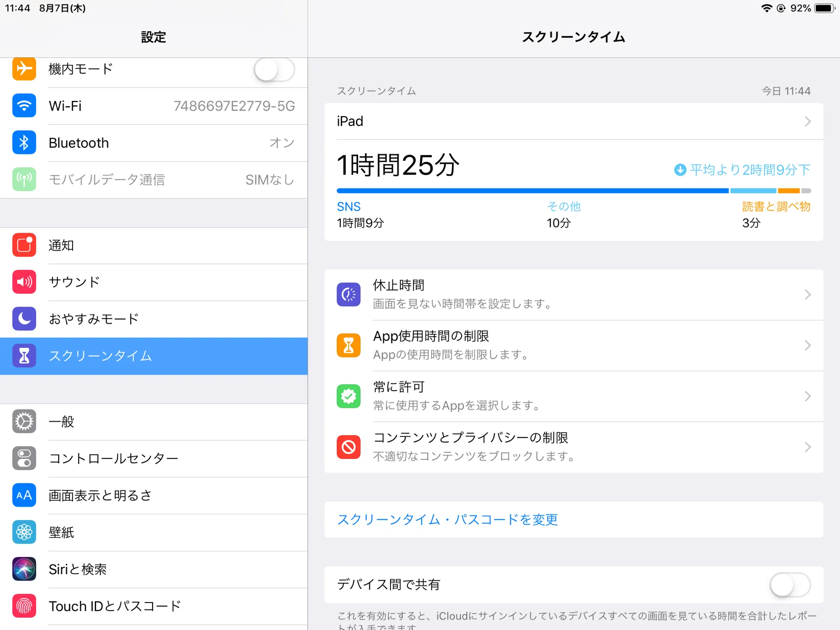Tap the Notifications (通知) icon

click(x=24, y=245)
